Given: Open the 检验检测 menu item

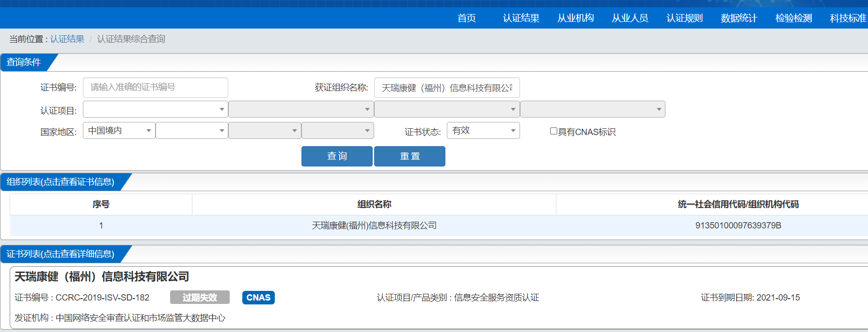Looking at the screenshot, I should (x=793, y=18).
